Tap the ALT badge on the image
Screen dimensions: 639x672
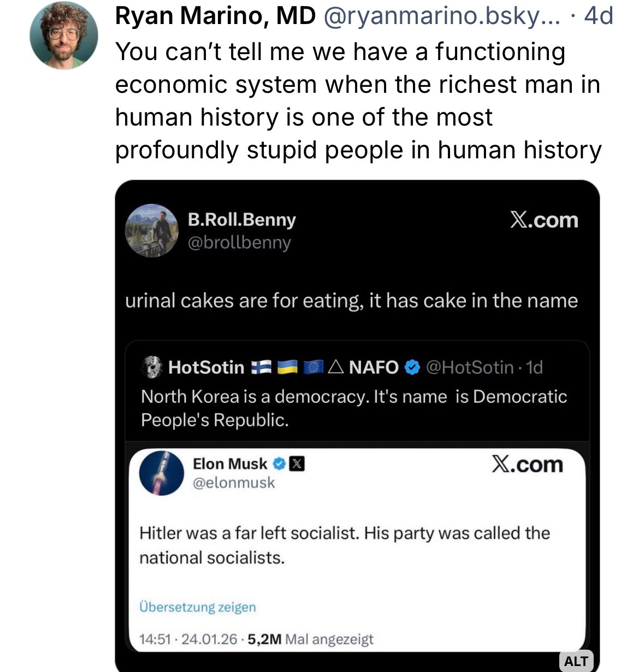tap(576, 661)
